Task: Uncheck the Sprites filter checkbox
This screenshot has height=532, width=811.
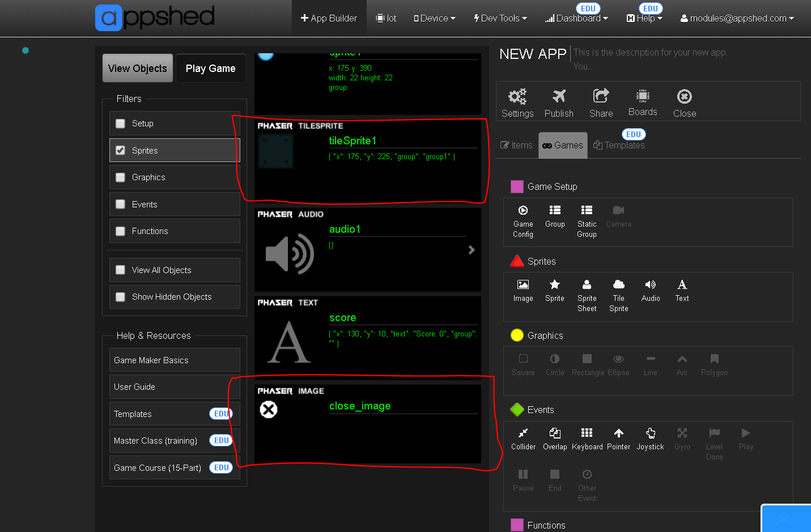Action: pyautogui.click(x=120, y=150)
